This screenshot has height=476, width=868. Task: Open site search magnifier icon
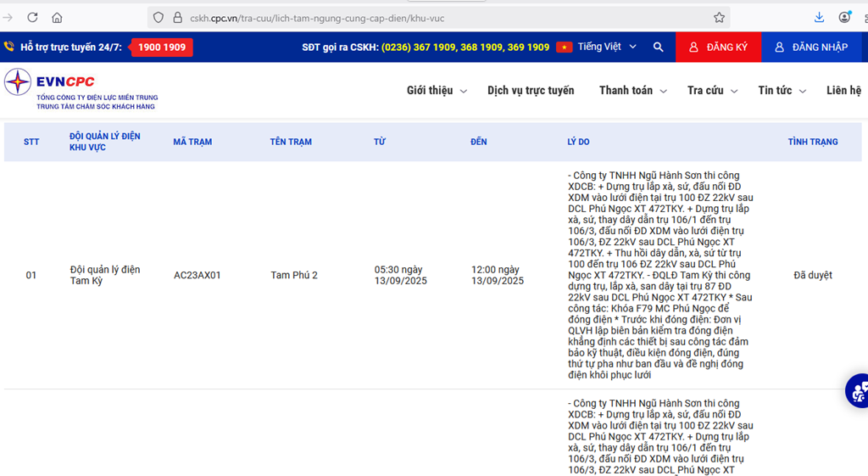pyautogui.click(x=658, y=48)
